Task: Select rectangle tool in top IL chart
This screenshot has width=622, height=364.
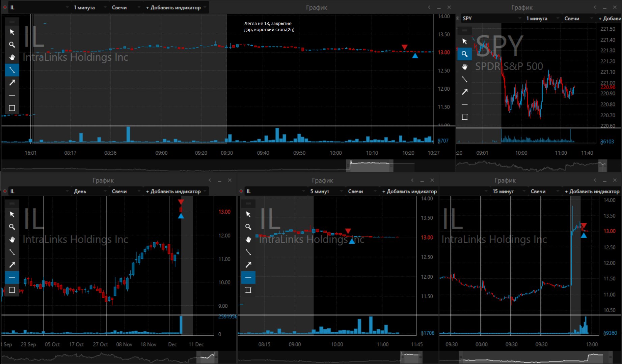Action: coord(12,108)
